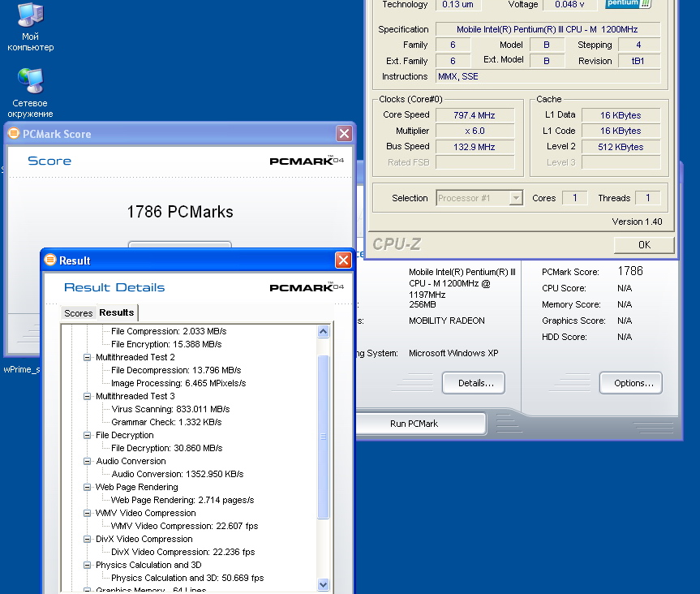Screen dimensions: 700x594
Task: Click the results list scroll down arrow
Action: tap(323, 584)
